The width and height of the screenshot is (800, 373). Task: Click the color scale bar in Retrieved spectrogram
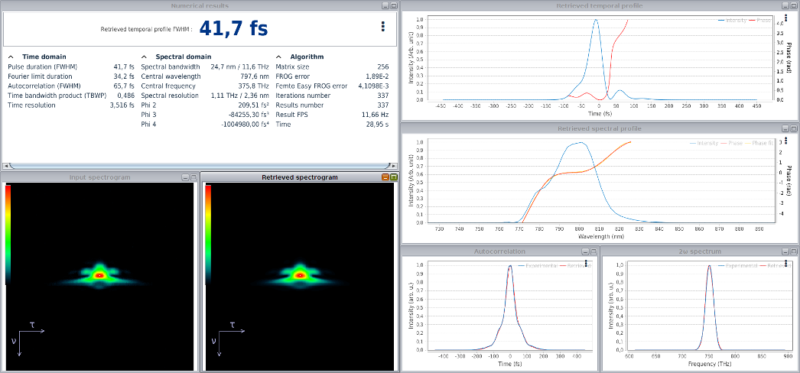[x=208, y=235]
